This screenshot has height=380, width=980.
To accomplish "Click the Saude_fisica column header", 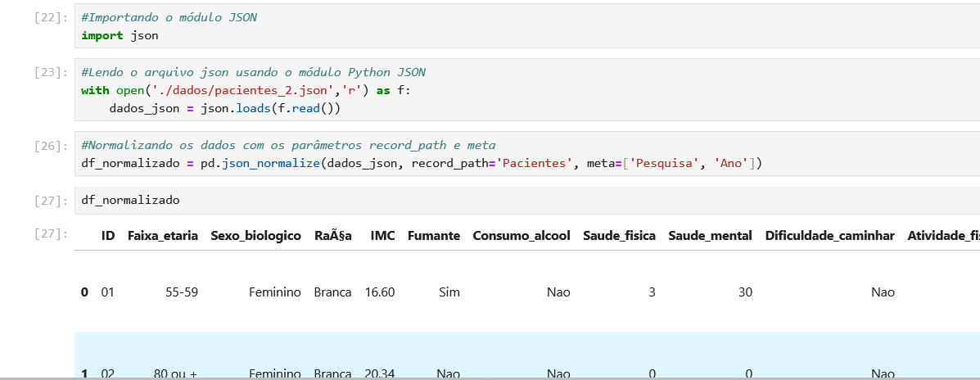I will [x=620, y=236].
